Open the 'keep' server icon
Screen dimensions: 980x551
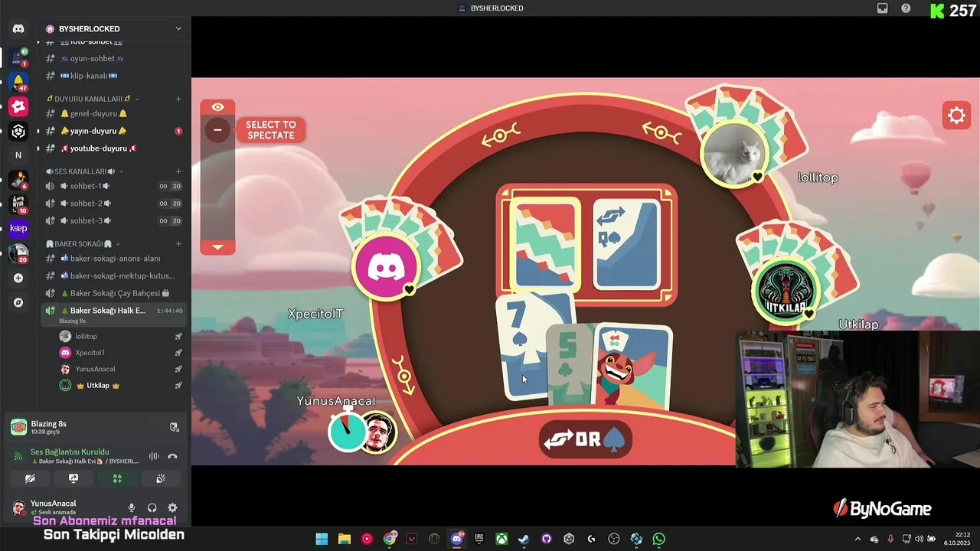click(18, 228)
